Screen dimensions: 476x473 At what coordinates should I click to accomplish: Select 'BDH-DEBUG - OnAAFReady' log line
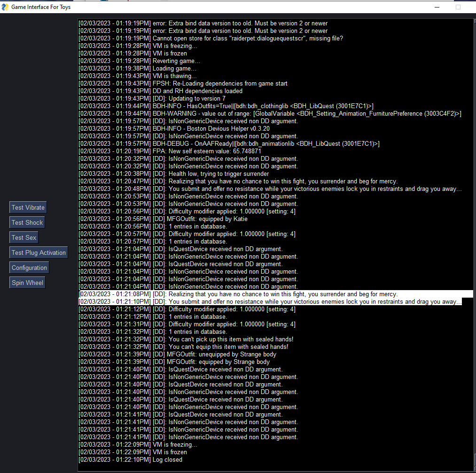229,144
